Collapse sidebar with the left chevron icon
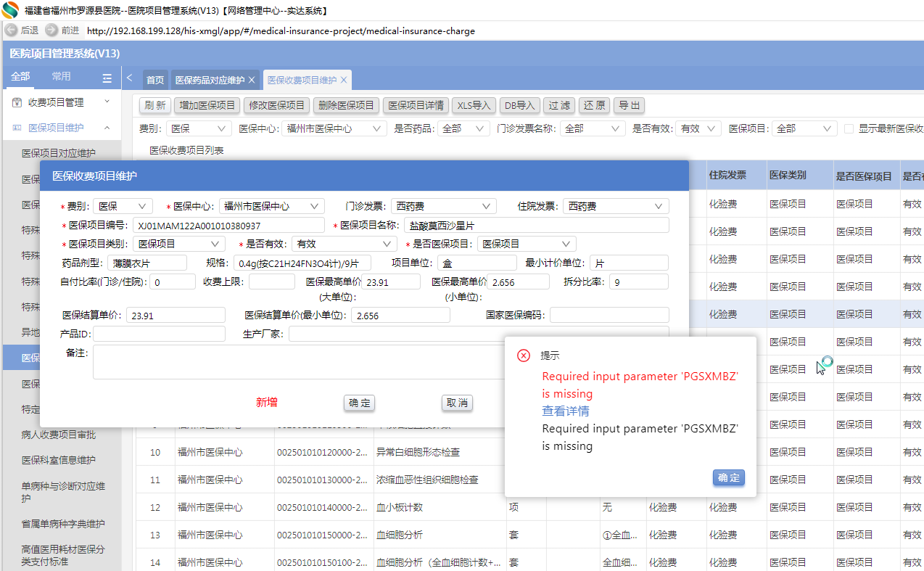 pos(129,78)
